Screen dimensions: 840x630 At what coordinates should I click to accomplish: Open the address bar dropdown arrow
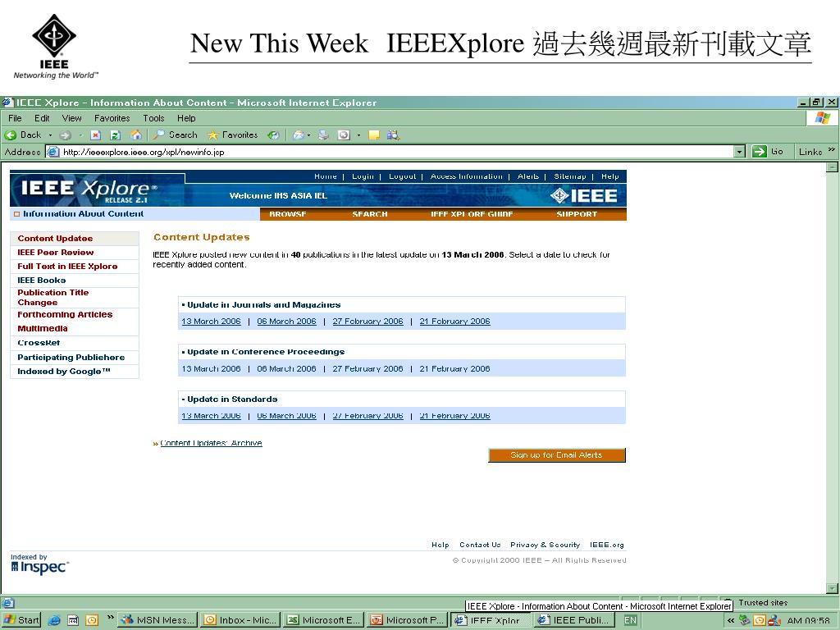(739, 152)
